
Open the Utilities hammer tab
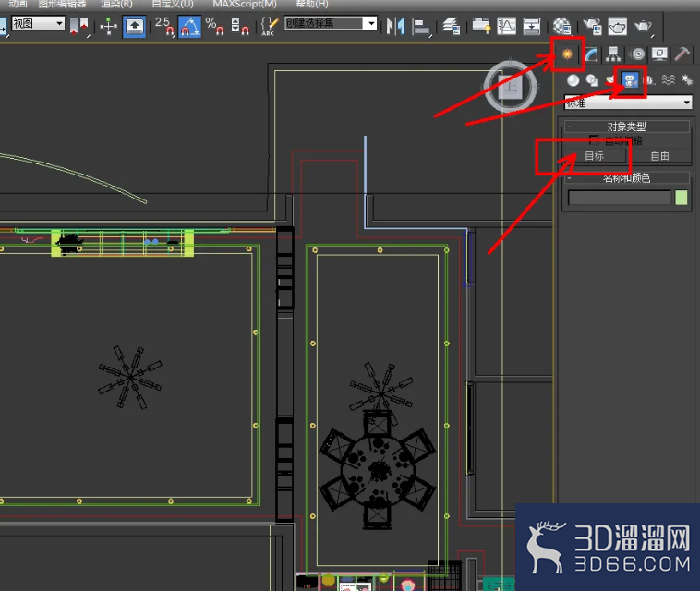click(682, 54)
